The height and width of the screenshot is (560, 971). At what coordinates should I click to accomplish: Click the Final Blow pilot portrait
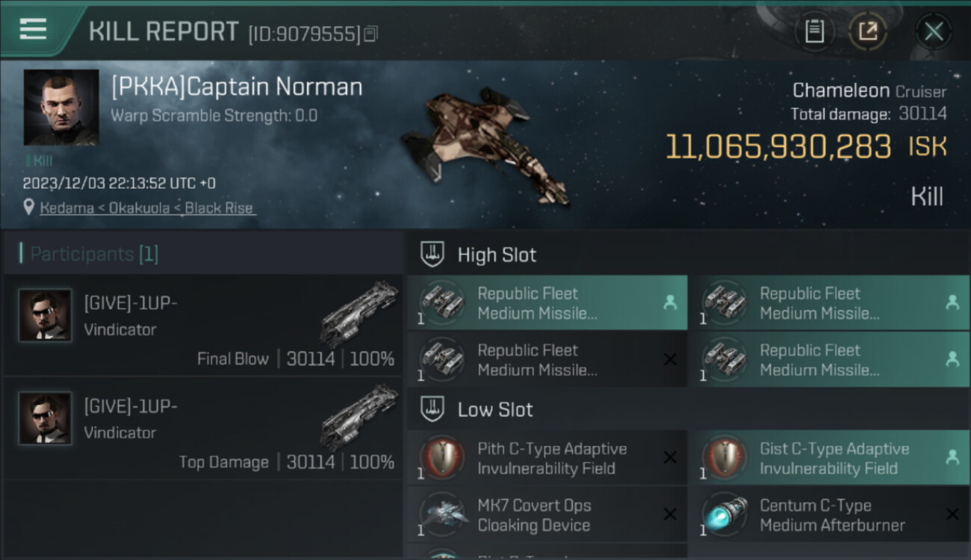pos(46,315)
